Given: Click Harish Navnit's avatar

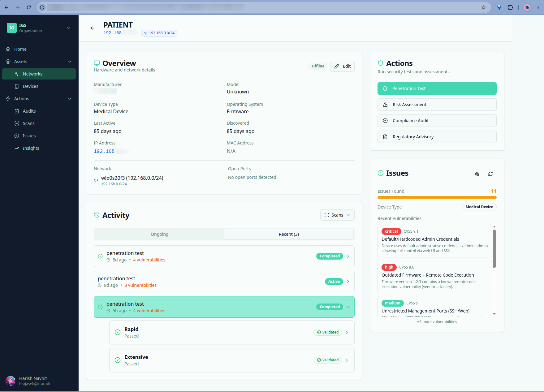Looking at the screenshot, I should [11, 381].
